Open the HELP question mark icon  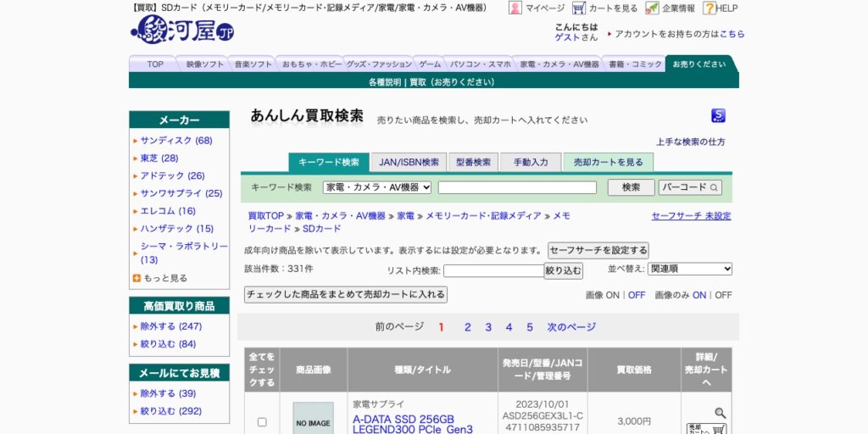[x=709, y=8]
